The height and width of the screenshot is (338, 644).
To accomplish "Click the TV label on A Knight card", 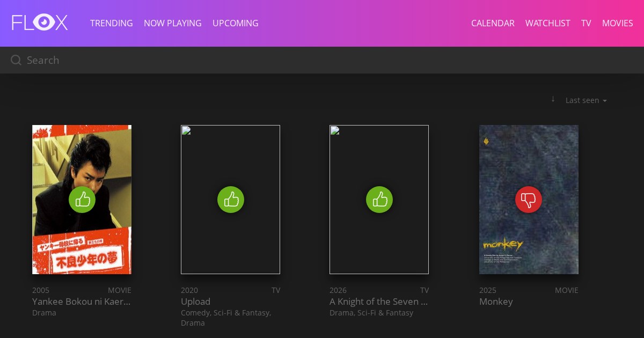I will click(425, 290).
